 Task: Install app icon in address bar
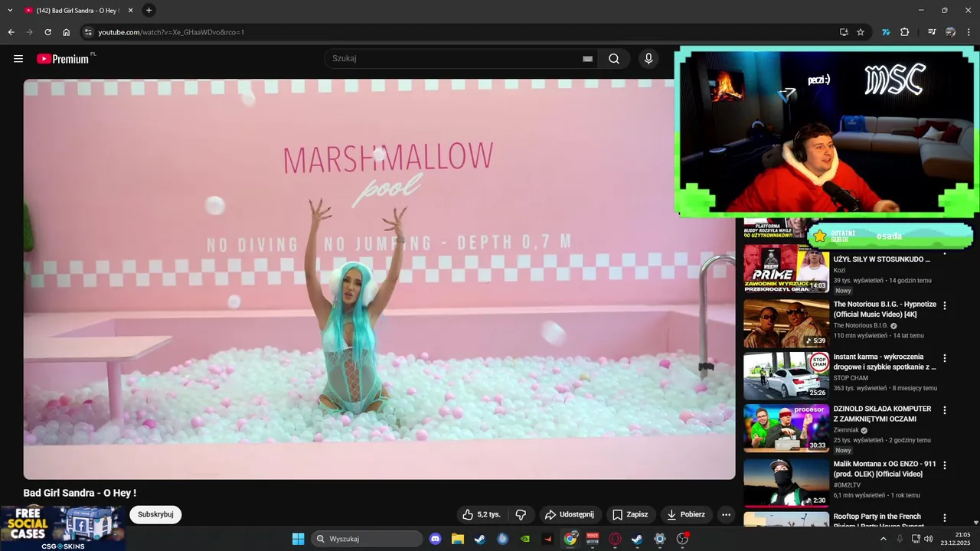pyautogui.click(x=844, y=32)
